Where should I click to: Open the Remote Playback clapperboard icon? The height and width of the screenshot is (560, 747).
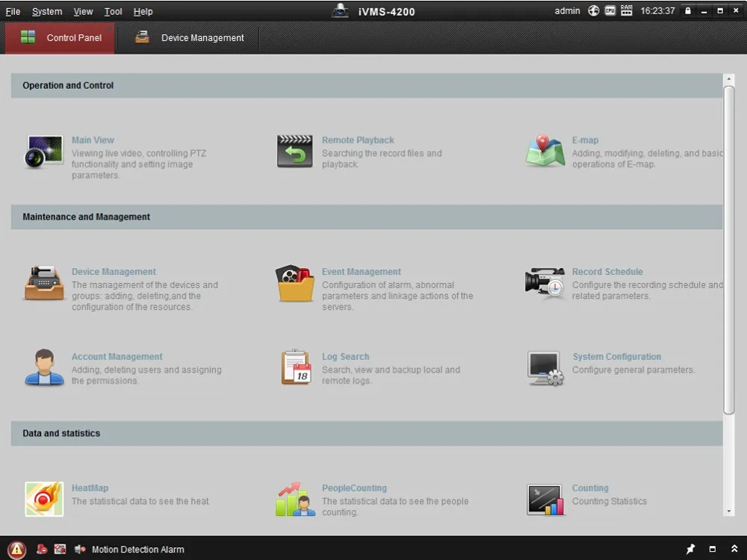point(295,152)
